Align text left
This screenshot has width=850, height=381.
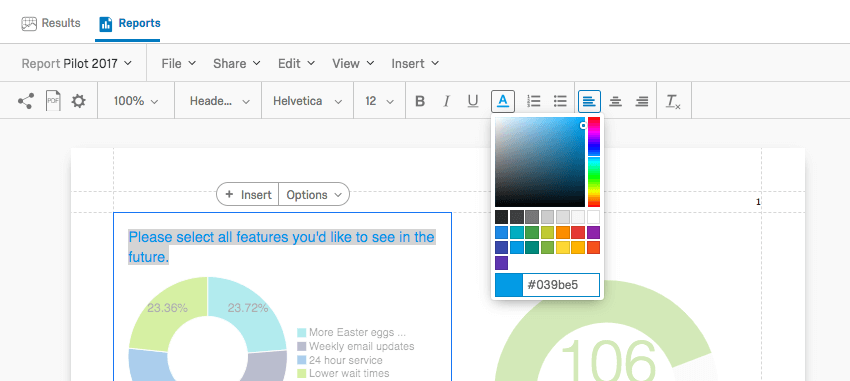tap(589, 101)
